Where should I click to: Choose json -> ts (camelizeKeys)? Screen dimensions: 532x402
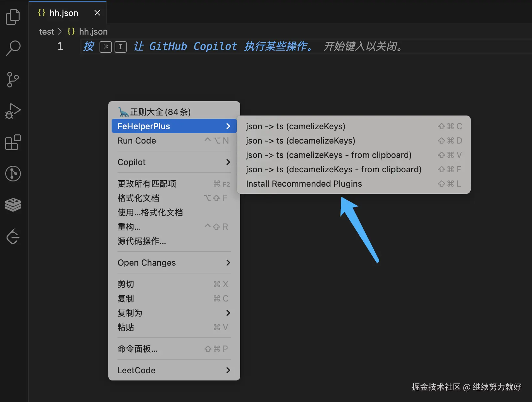point(354,126)
